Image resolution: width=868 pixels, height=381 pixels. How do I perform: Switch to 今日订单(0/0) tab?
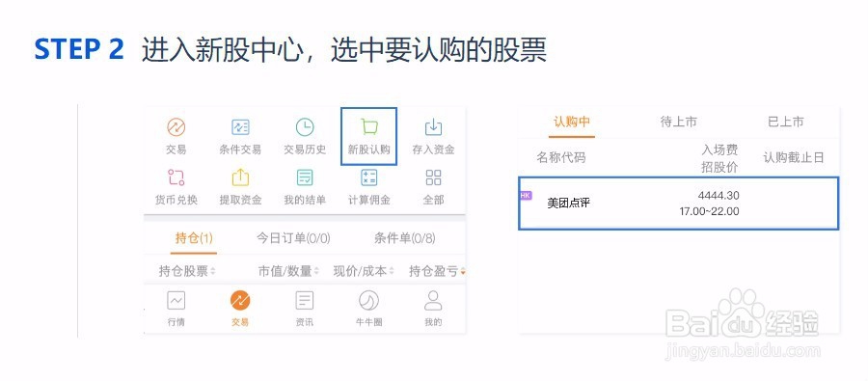(x=293, y=238)
